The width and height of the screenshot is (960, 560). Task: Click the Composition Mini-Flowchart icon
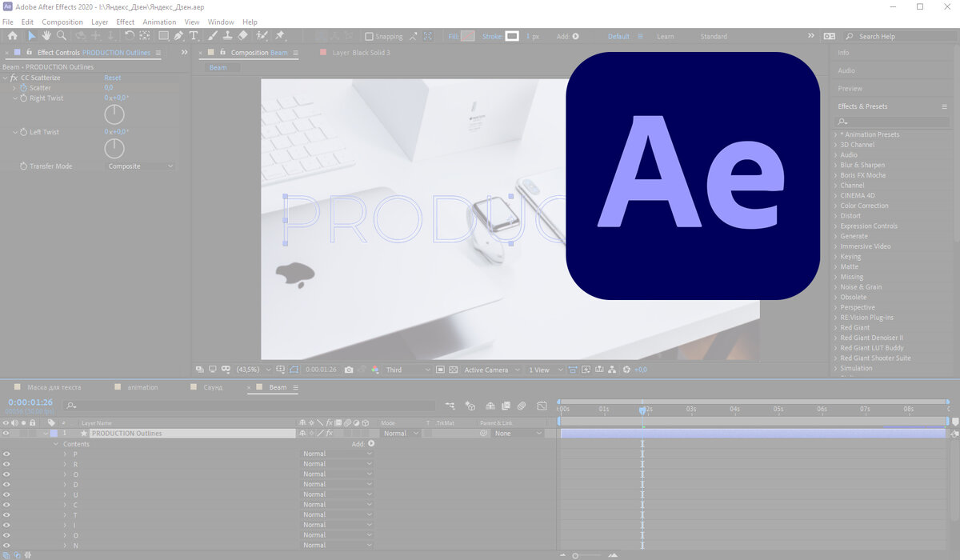pyautogui.click(x=450, y=406)
